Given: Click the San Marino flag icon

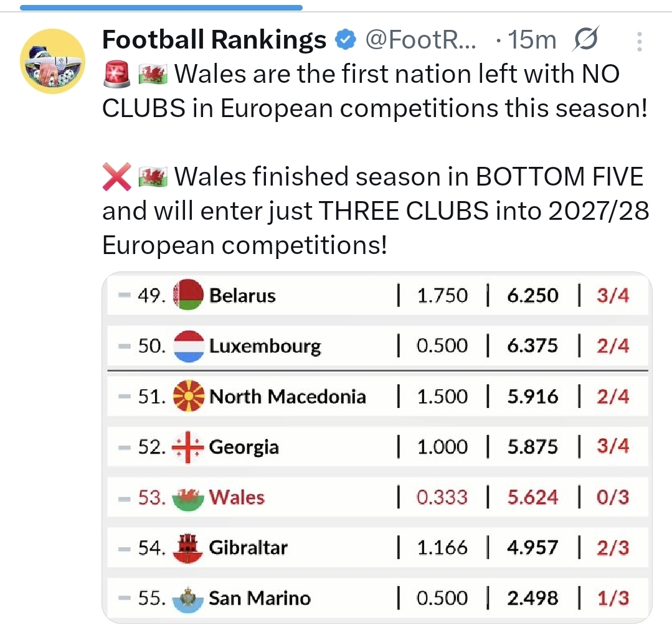Looking at the screenshot, I should coord(189,598).
